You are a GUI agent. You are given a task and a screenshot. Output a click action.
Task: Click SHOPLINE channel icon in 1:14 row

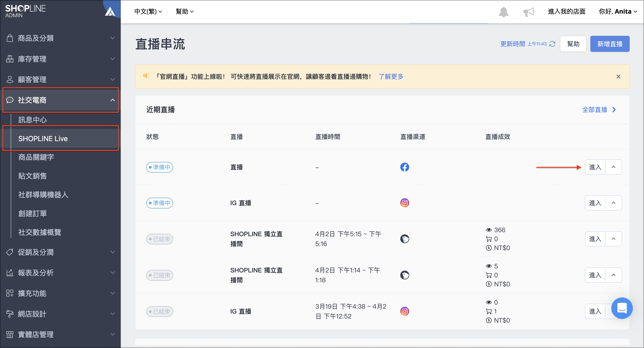(x=405, y=275)
